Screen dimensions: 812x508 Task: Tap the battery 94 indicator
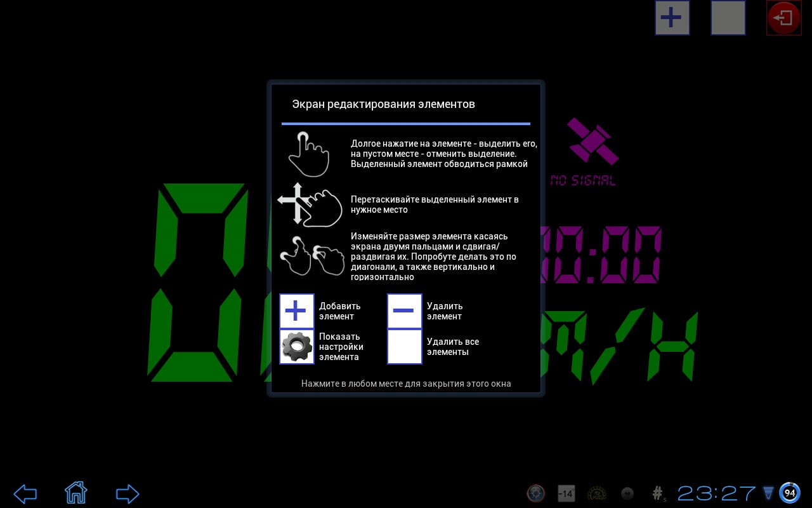click(790, 493)
